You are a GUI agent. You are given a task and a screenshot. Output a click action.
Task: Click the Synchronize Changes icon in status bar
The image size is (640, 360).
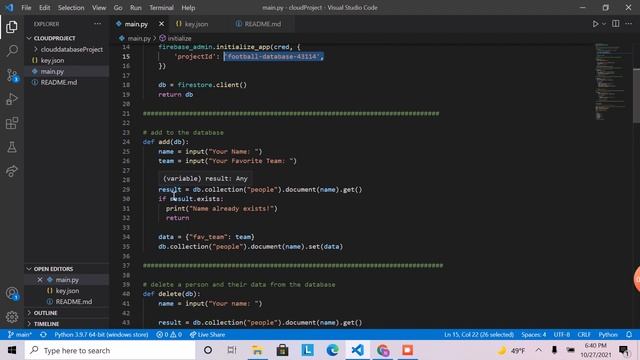tap(43, 335)
